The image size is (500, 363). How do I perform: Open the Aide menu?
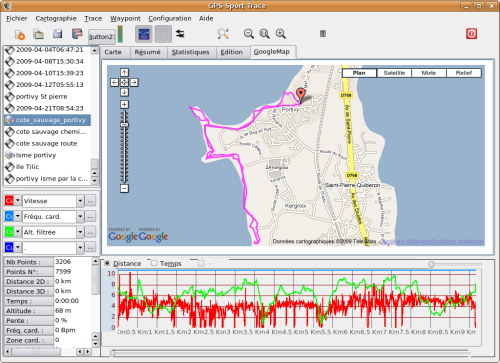[x=206, y=18]
